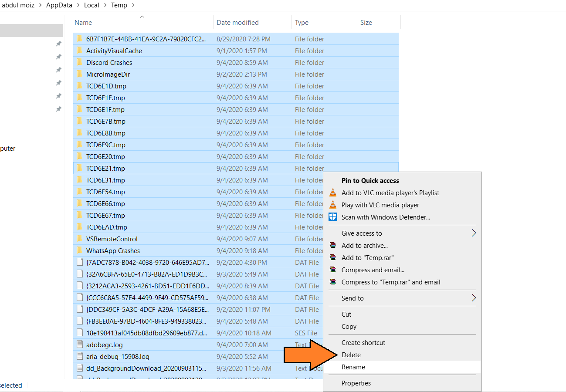Click WinRAR icon next to Add to "Temp.rar"
Screen dimensions: 566x392
(333, 258)
